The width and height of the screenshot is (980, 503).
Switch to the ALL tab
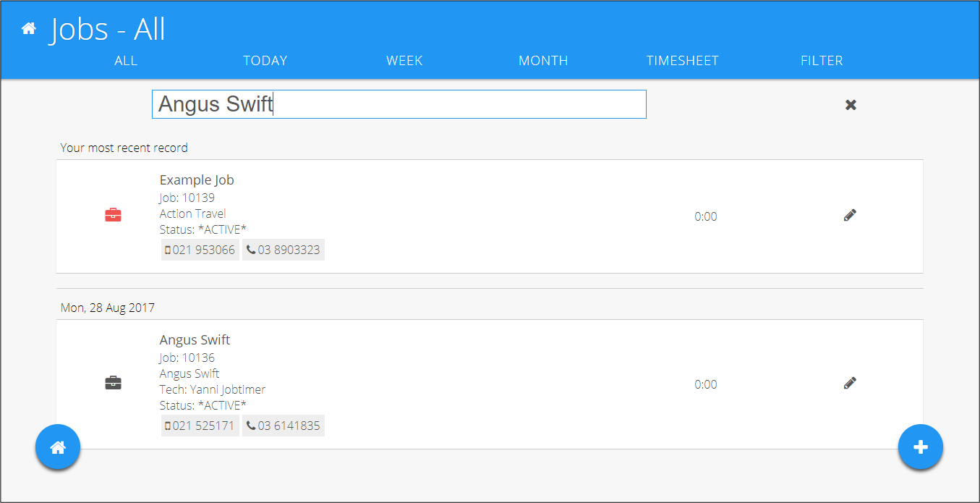coord(126,61)
